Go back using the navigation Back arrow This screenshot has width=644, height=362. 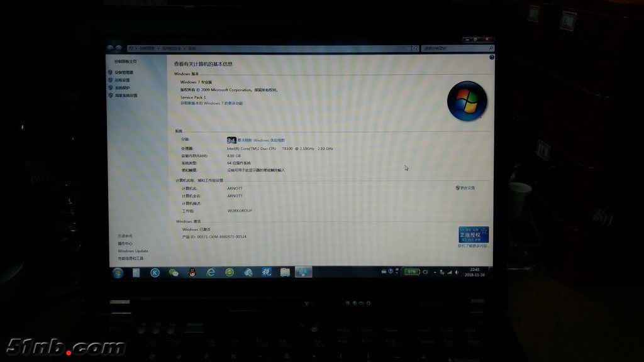point(111,48)
